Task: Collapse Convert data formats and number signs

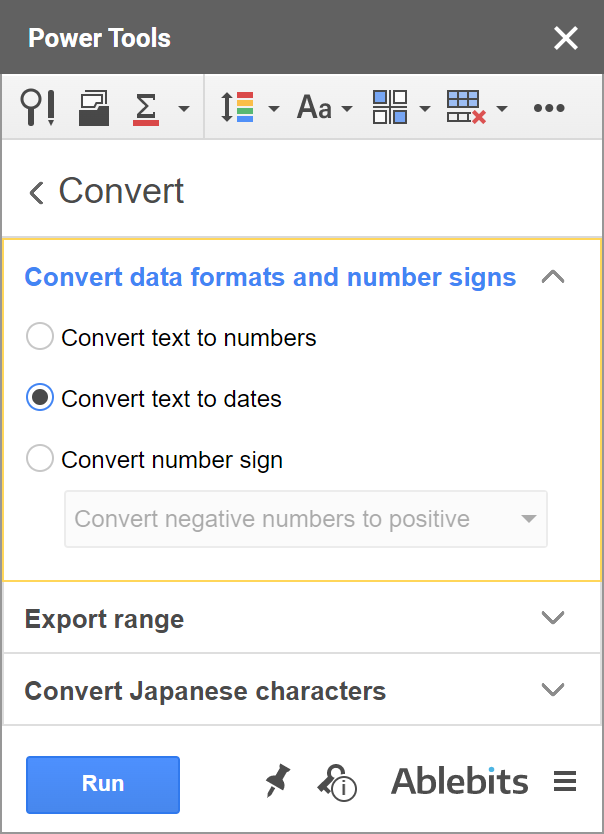Action: tap(553, 277)
